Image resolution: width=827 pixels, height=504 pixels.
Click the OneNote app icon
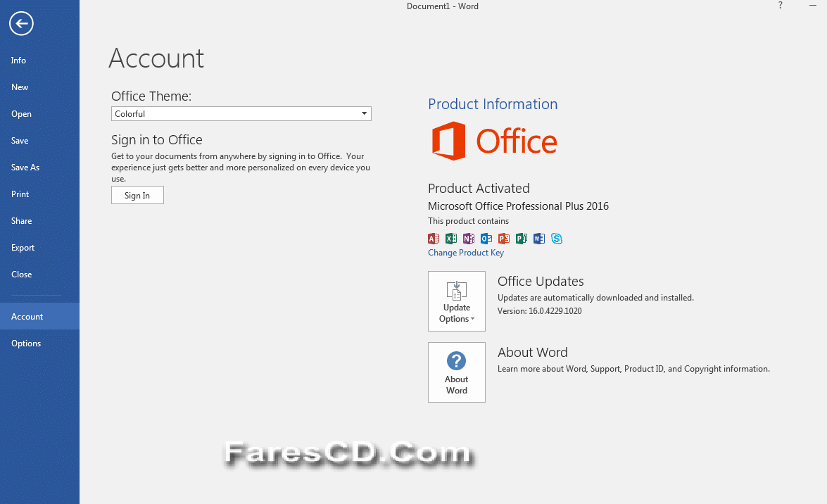468,239
